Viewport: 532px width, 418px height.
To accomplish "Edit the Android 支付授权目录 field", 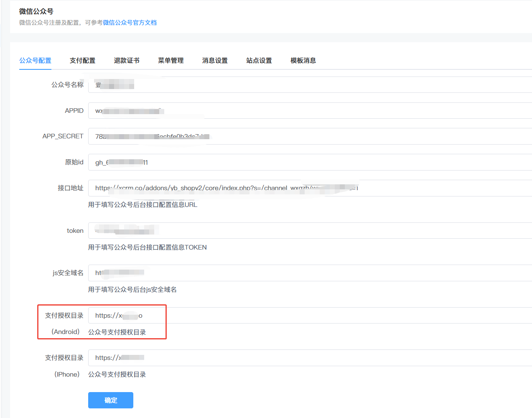I will click(x=309, y=316).
